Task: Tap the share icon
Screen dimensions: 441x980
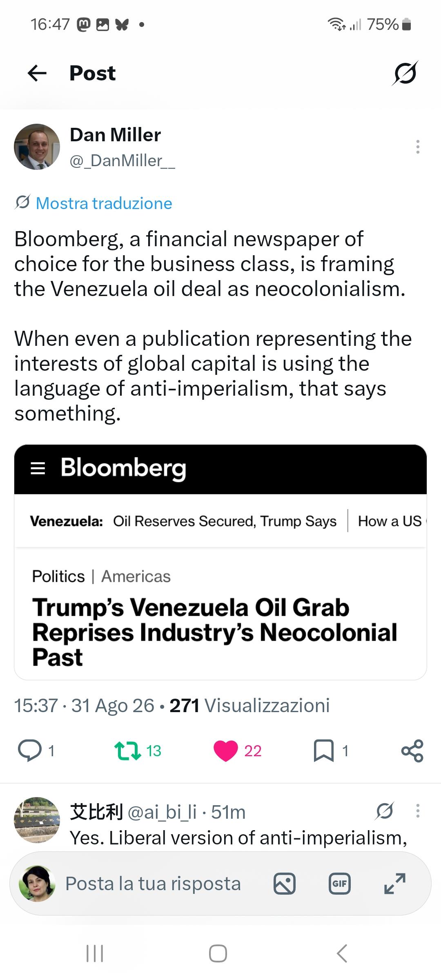Action: click(x=412, y=751)
